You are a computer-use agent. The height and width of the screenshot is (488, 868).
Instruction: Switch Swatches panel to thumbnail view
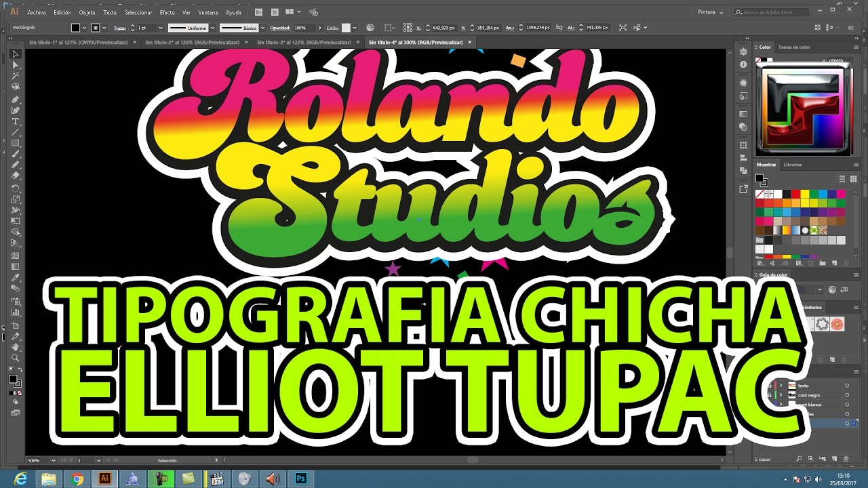pyautogui.click(x=853, y=180)
